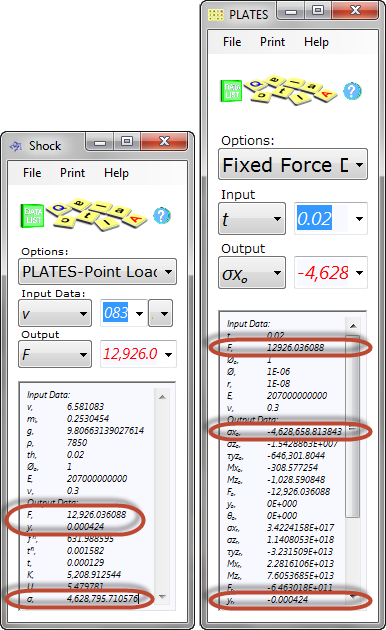Select the E 207000000000 row in PLATES
This screenshot has width=386, height=630.
tap(276, 396)
